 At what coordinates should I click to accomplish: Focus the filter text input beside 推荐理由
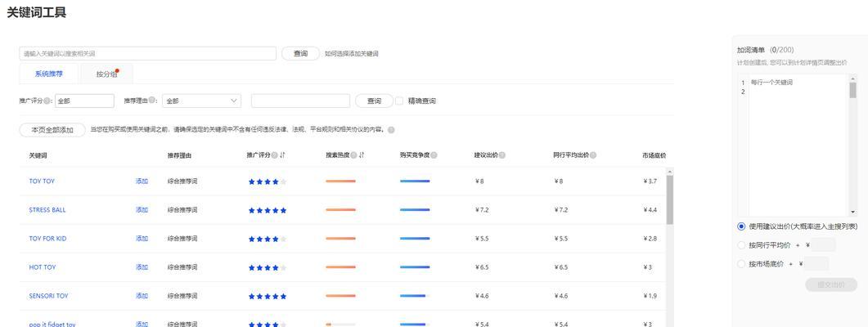pos(300,101)
